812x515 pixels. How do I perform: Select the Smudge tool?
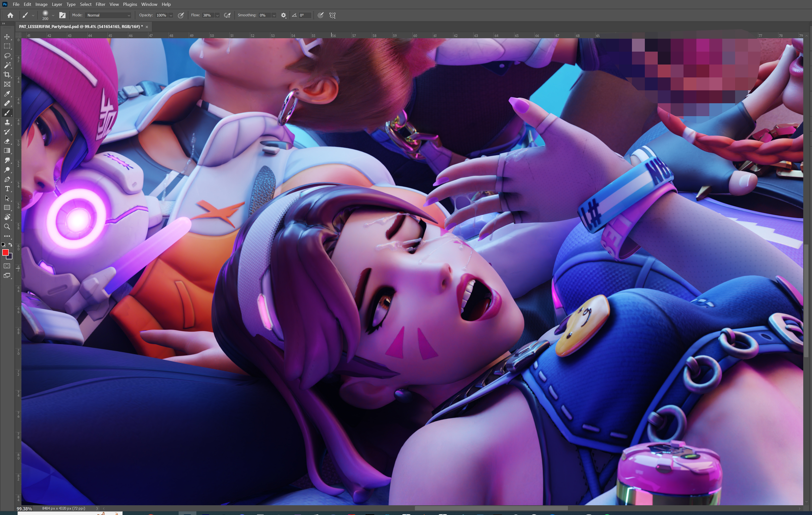tap(7, 160)
